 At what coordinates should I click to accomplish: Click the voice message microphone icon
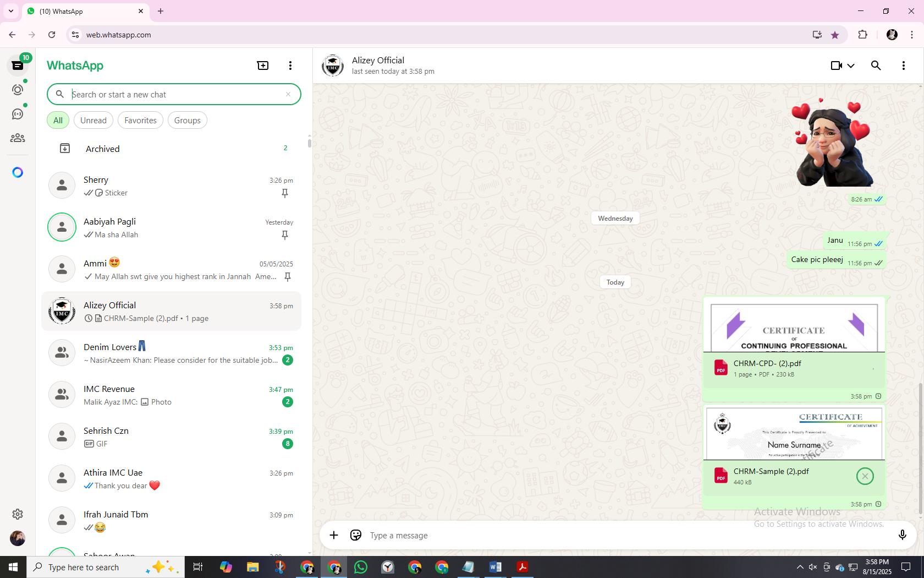(x=903, y=535)
